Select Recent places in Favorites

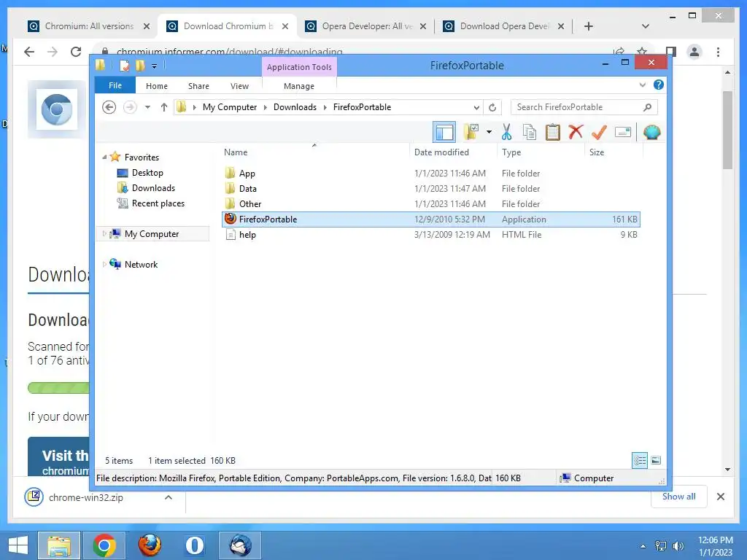pos(158,203)
